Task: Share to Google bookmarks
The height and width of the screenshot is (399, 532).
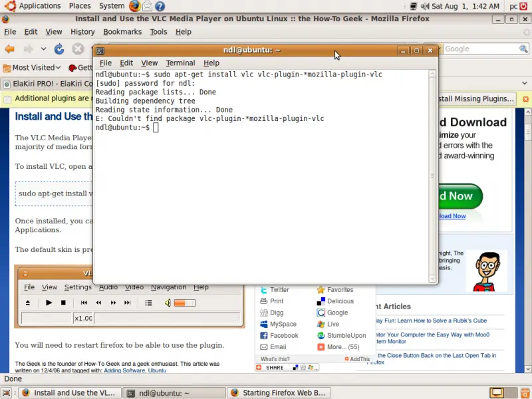Action: point(332,313)
